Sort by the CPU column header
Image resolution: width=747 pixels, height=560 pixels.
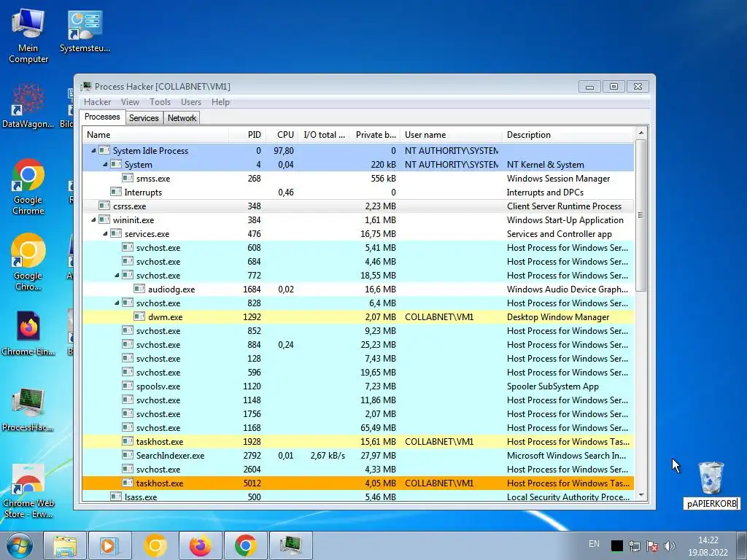click(282, 135)
